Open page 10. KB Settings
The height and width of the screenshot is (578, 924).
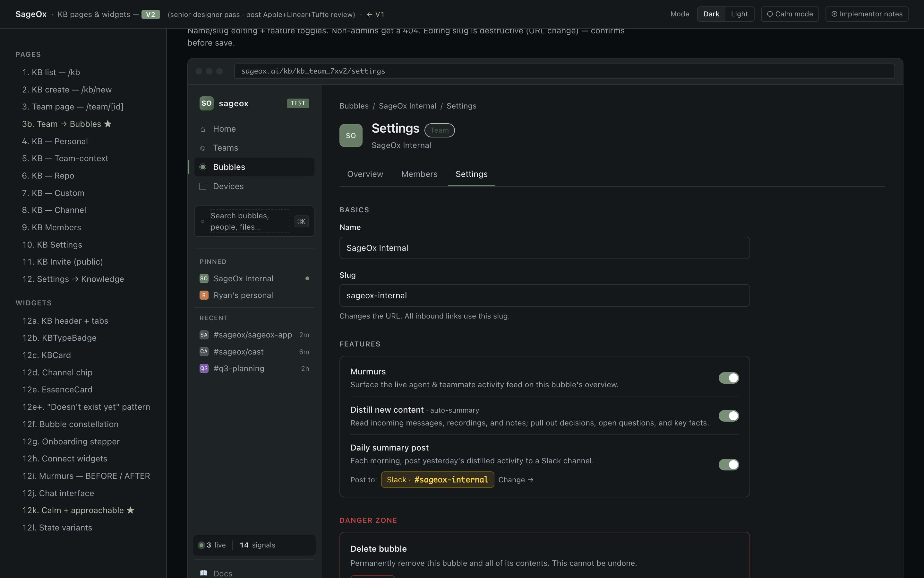(x=52, y=245)
